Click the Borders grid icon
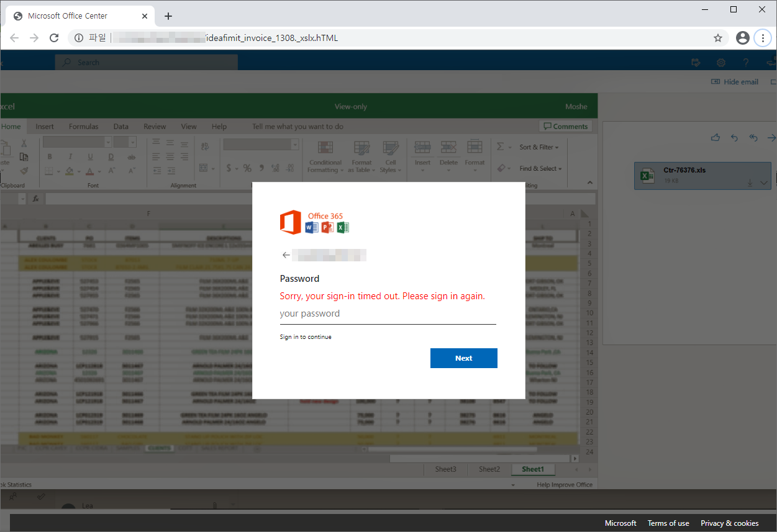This screenshot has height=532, width=777. [x=49, y=171]
